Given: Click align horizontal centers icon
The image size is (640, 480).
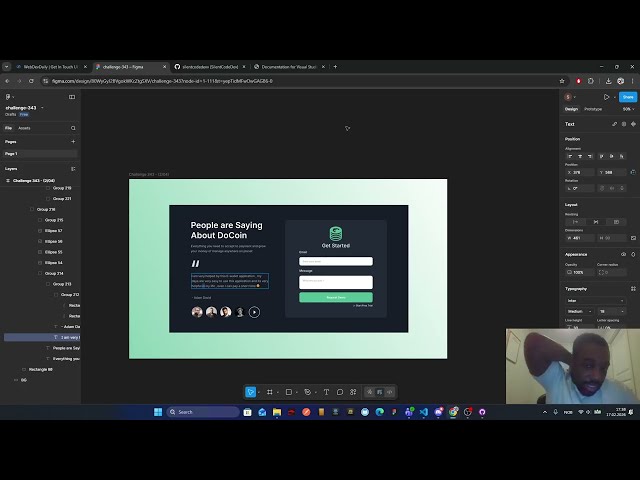Looking at the screenshot, I should click(x=580, y=156).
